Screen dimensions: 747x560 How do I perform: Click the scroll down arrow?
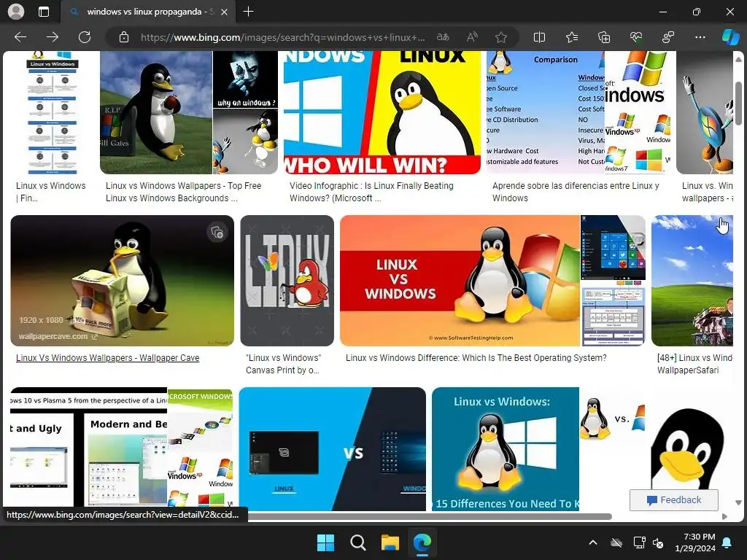(738, 503)
